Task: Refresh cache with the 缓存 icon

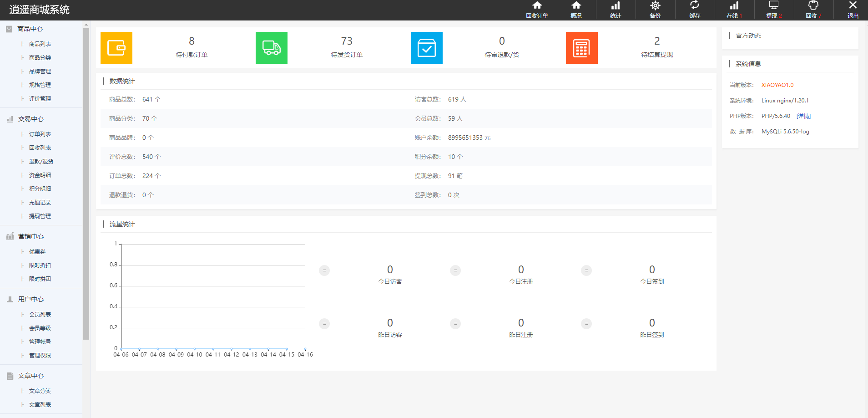Action: click(x=695, y=10)
